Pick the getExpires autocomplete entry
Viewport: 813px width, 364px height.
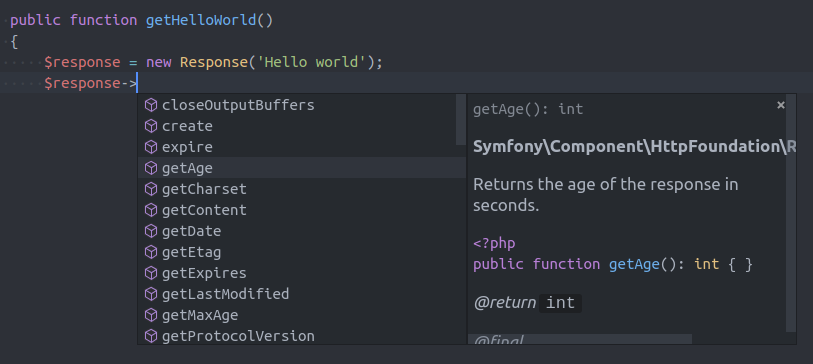pos(302,273)
